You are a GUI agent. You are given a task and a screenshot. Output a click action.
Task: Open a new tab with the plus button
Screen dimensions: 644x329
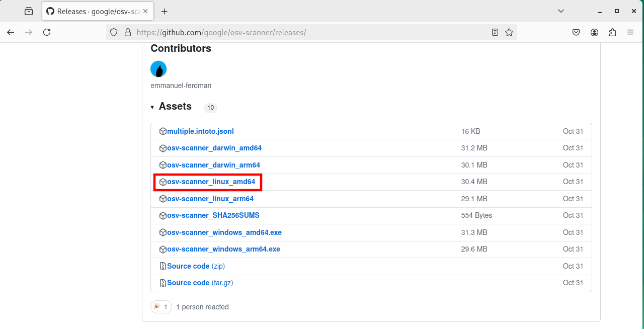164,11
